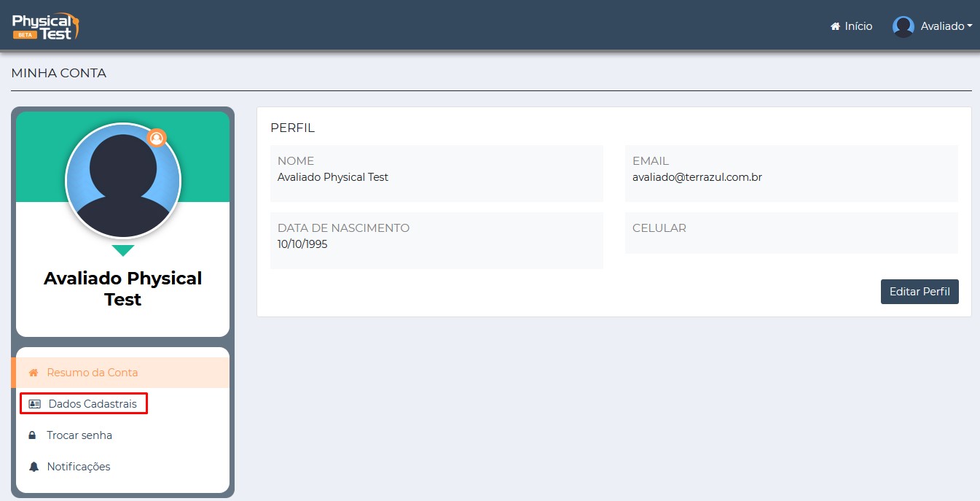Click the Physical Test logo
The image size is (980, 501).
pos(45,26)
